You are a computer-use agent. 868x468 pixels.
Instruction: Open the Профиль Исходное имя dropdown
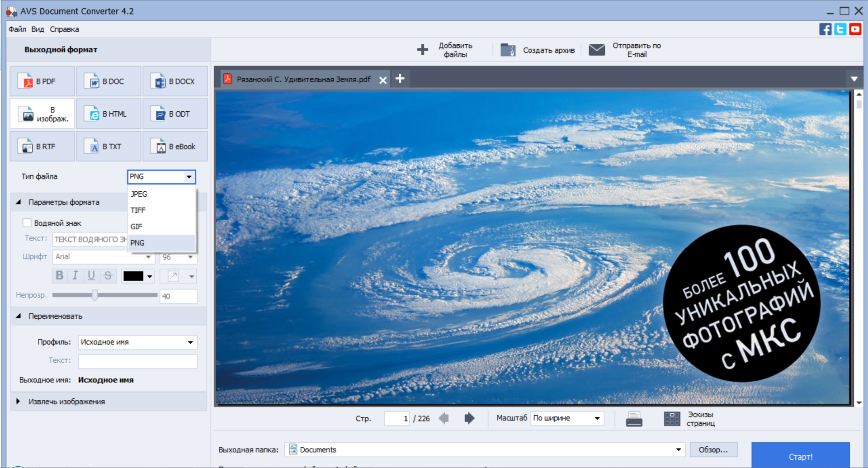tap(137, 342)
